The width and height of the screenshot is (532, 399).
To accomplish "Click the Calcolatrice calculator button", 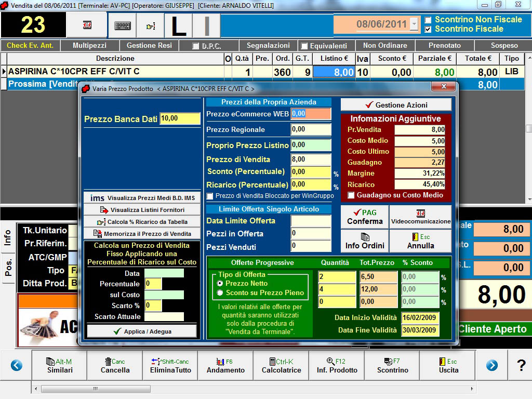I will 281,366.
